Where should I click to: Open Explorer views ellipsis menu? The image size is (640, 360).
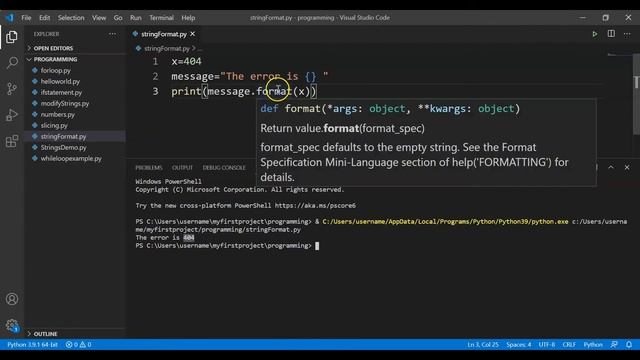(112, 34)
